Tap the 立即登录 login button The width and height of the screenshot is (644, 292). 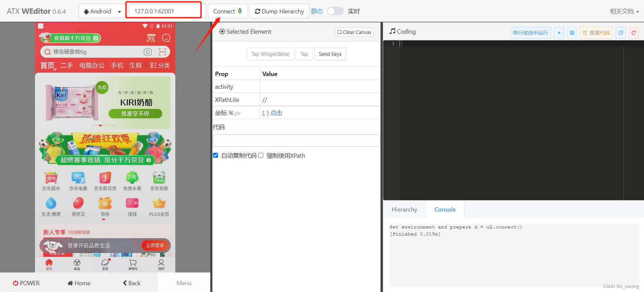click(155, 245)
